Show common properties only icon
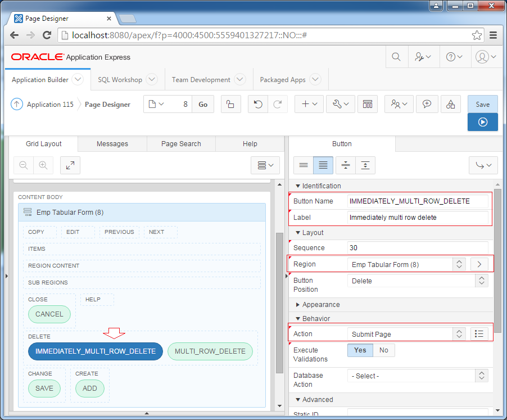The image size is (507, 420). (304, 165)
